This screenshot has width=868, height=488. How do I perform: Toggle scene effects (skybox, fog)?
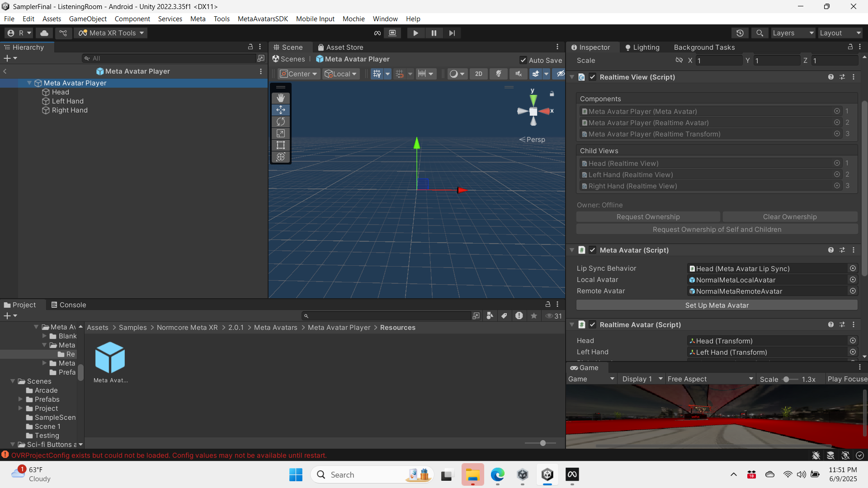[535, 74]
